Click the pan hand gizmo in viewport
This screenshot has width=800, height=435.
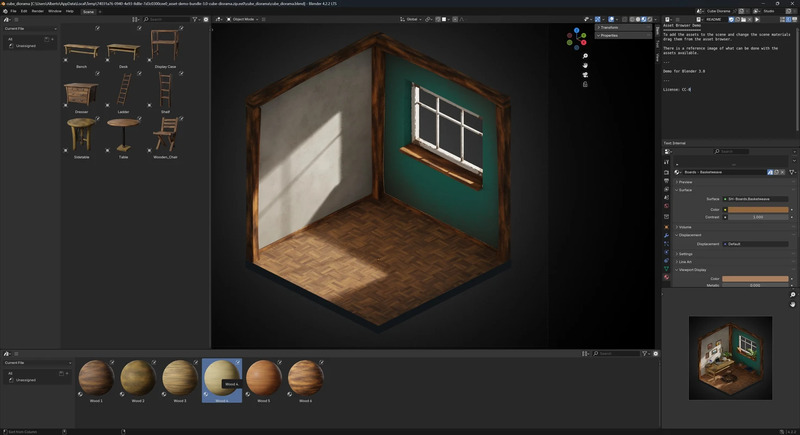[x=586, y=67]
